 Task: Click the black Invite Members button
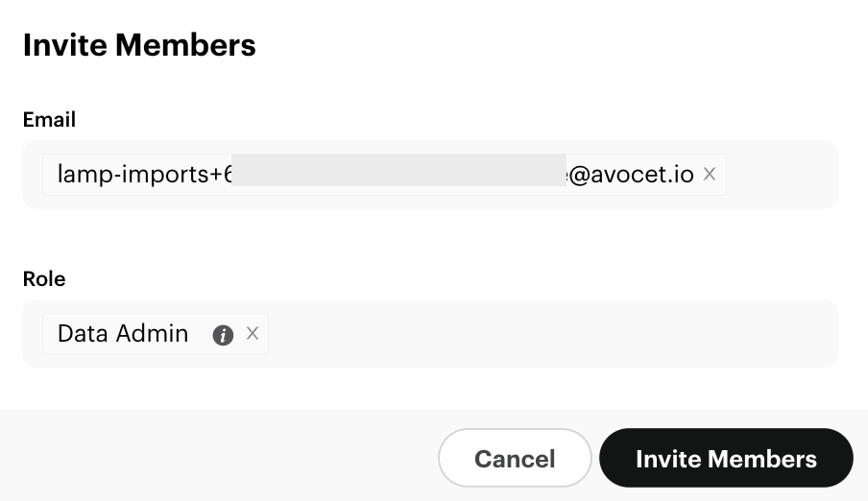tap(726, 459)
